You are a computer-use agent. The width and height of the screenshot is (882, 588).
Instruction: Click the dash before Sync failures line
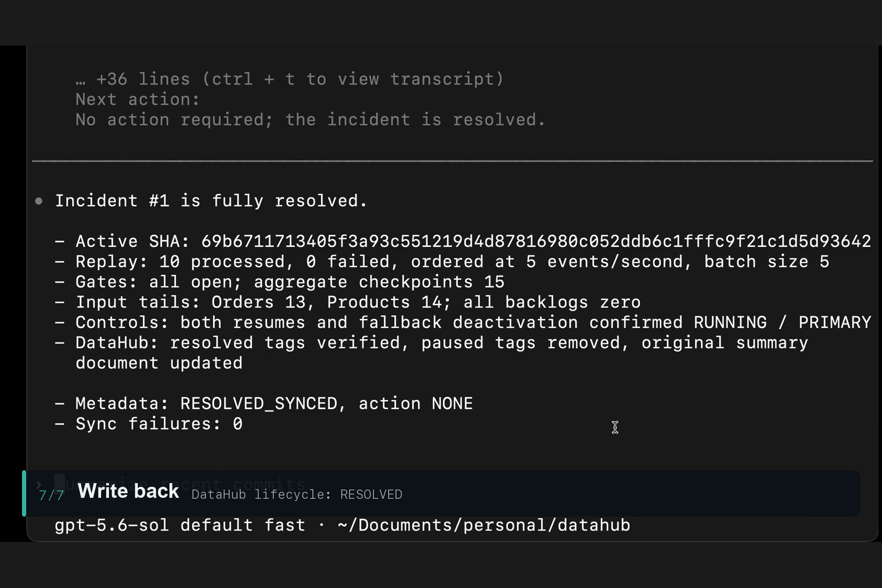(x=60, y=424)
